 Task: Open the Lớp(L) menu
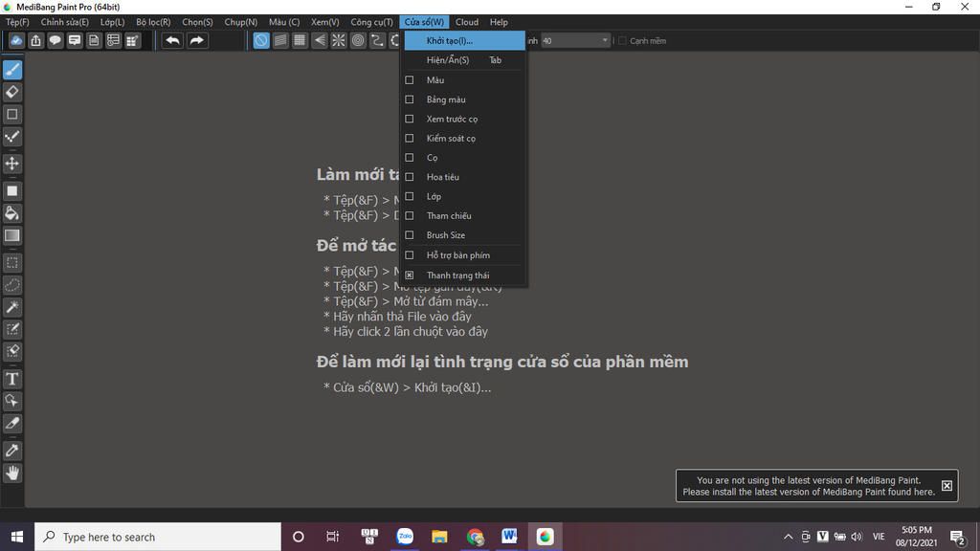pos(113,22)
